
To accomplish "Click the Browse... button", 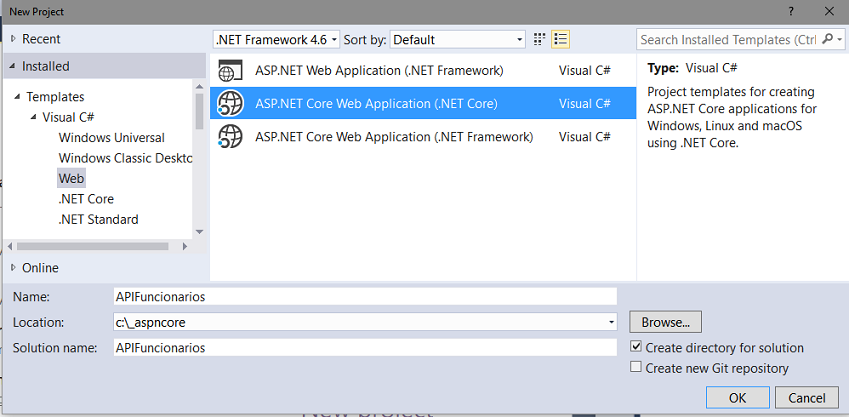I will click(x=665, y=322).
